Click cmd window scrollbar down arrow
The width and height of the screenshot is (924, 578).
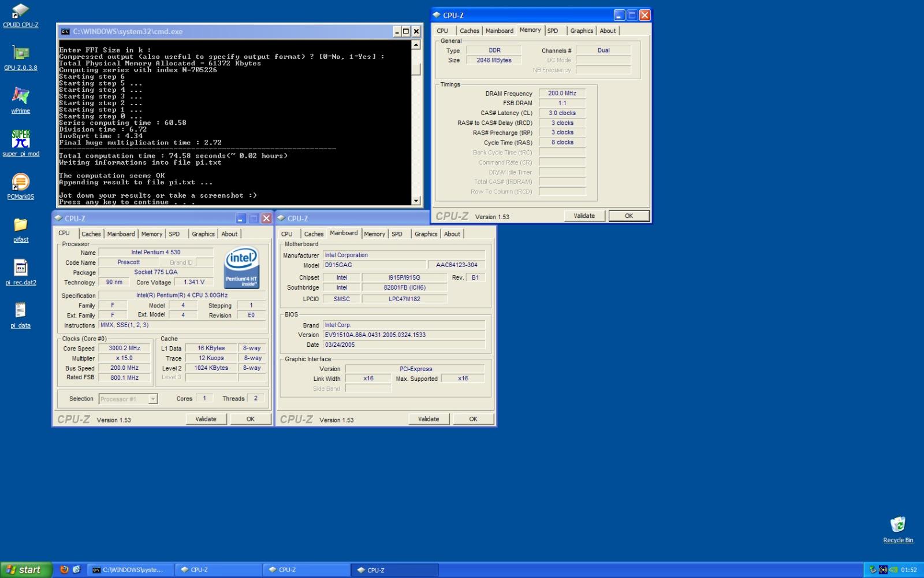(416, 201)
